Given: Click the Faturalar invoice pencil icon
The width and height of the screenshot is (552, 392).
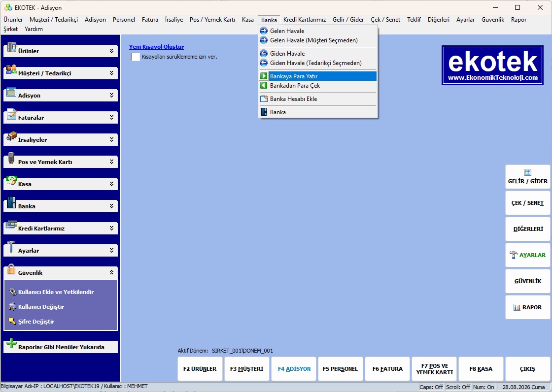Looking at the screenshot, I should tap(12, 114).
